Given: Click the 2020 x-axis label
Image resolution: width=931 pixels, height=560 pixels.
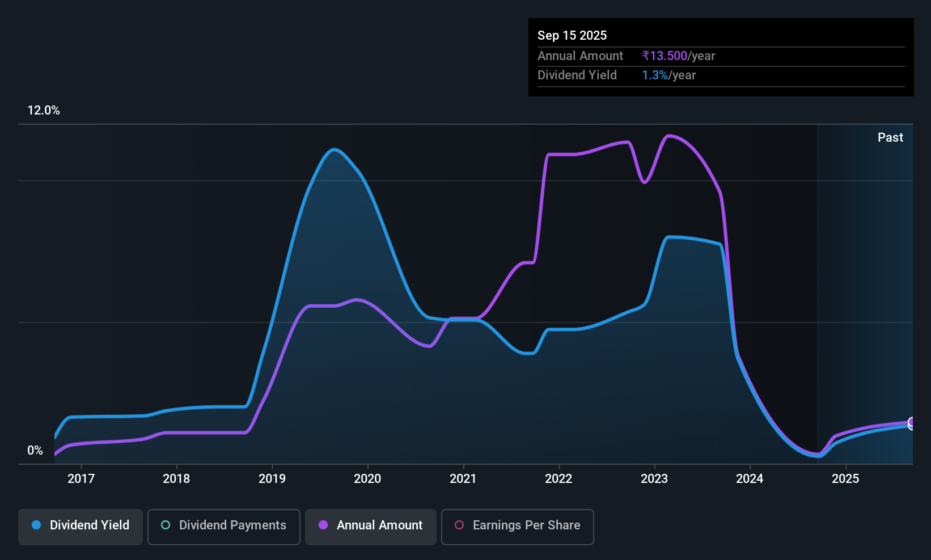Looking at the screenshot, I should pos(367,479).
